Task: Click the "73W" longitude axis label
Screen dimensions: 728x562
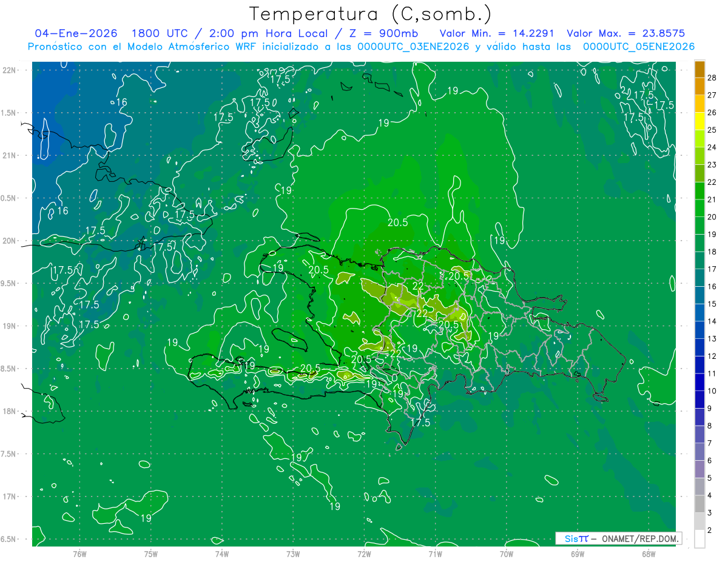Action: (293, 554)
